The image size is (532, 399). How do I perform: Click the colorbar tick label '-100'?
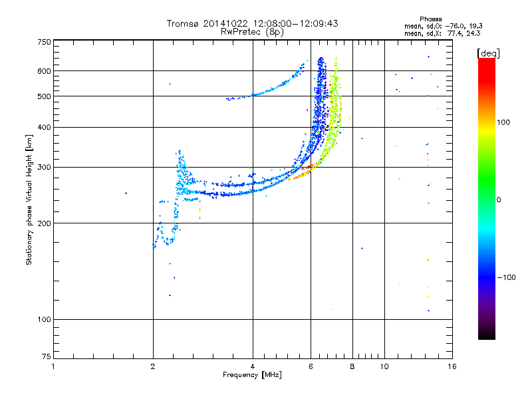506,277
